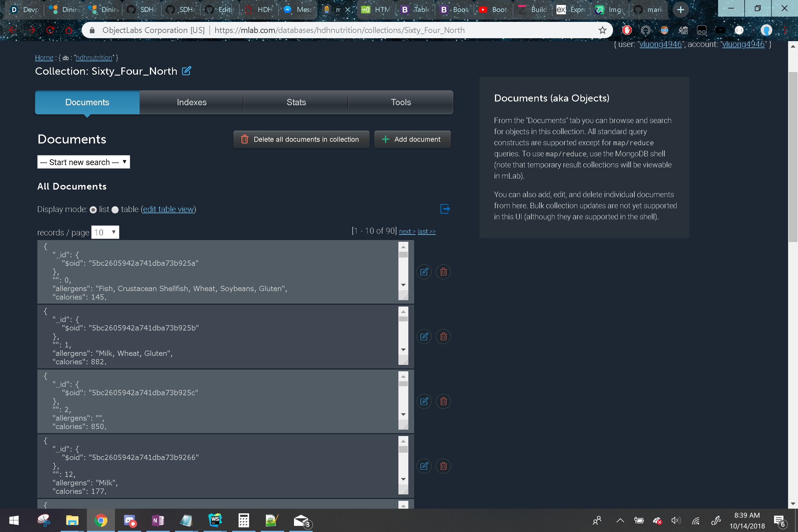Edit the first document ending 925a
Screen dimensions: 798x532
point(424,272)
